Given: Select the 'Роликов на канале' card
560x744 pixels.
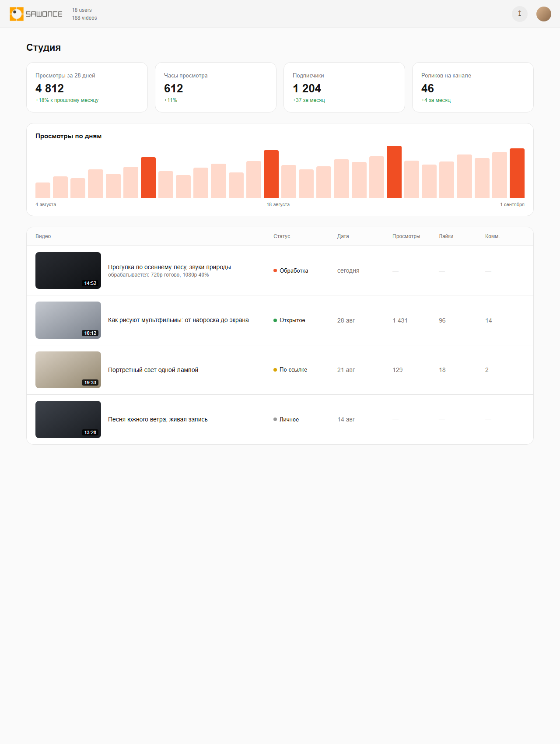Looking at the screenshot, I should pyautogui.click(x=473, y=88).
